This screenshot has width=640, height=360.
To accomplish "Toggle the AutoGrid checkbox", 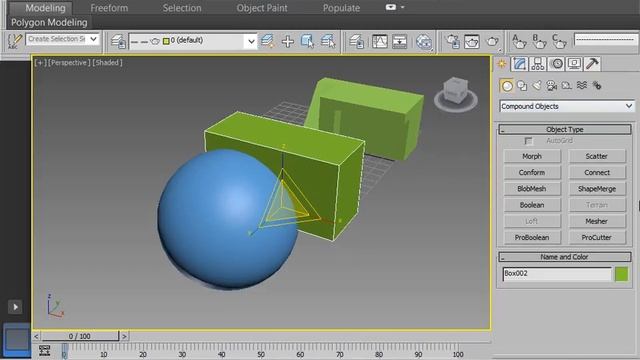I will tap(528, 141).
